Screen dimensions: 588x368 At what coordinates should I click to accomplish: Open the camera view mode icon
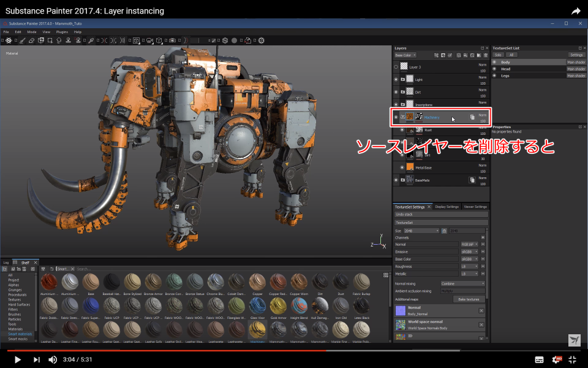[149, 40]
